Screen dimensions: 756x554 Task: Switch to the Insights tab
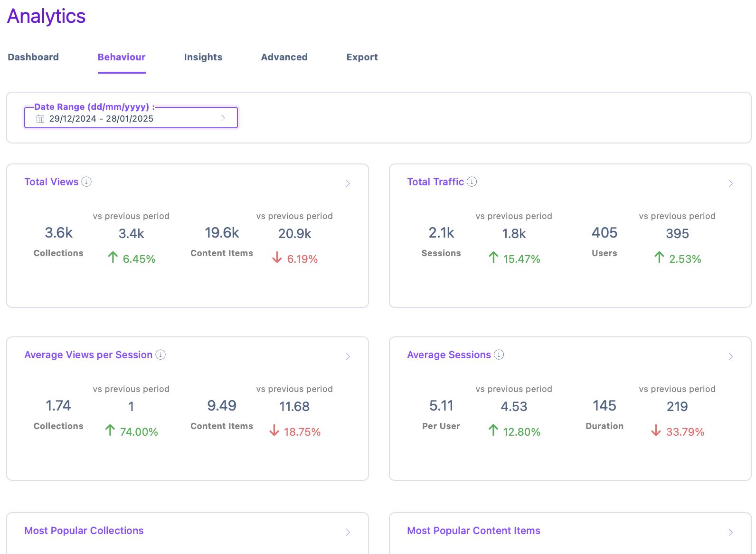coord(203,57)
